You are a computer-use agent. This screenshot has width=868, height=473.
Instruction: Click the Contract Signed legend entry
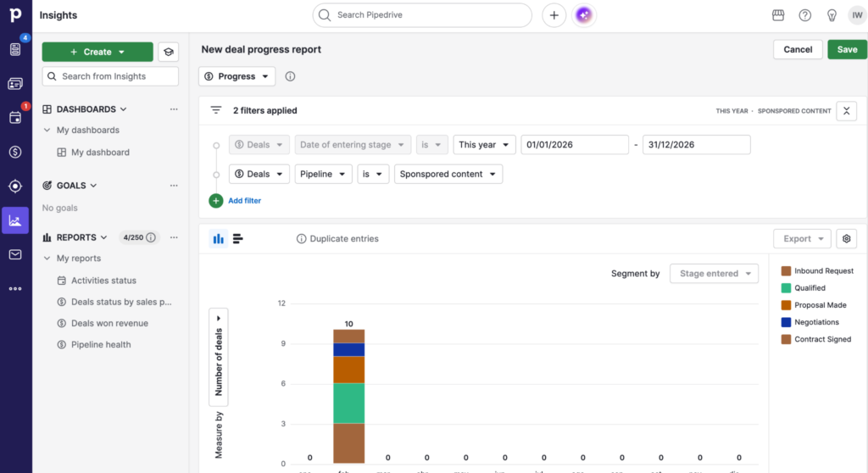coord(816,339)
